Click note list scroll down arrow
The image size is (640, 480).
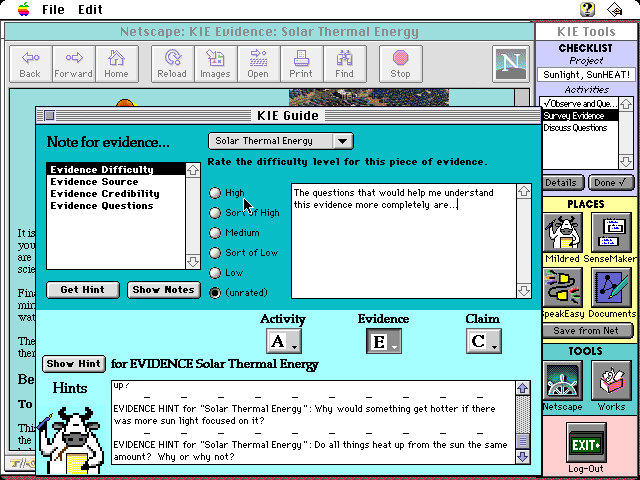193,261
